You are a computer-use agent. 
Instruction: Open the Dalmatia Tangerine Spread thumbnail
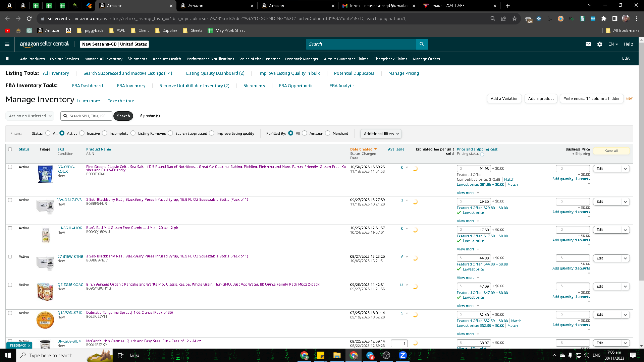[45, 320]
